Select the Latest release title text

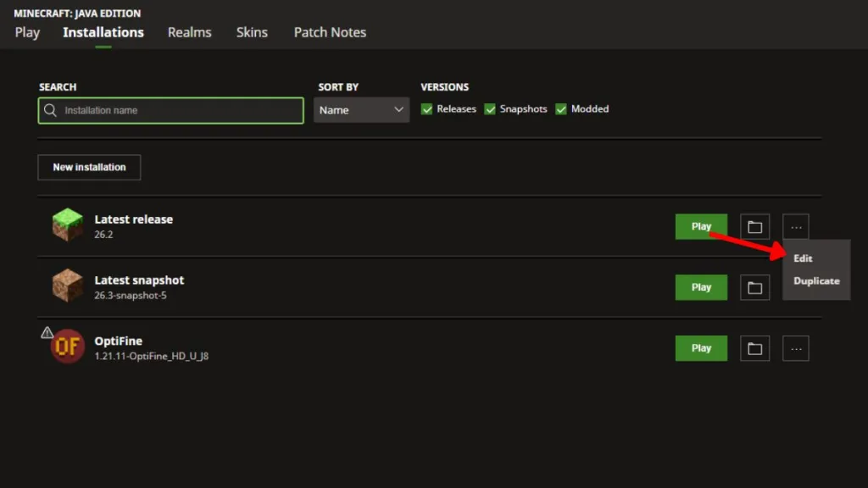[133, 219]
